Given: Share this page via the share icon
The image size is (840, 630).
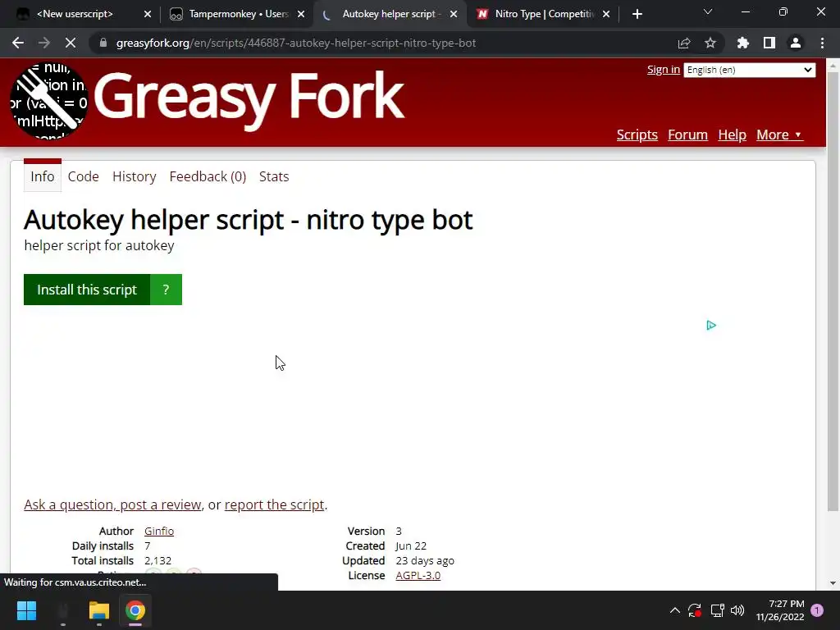Looking at the screenshot, I should click(x=684, y=43).
